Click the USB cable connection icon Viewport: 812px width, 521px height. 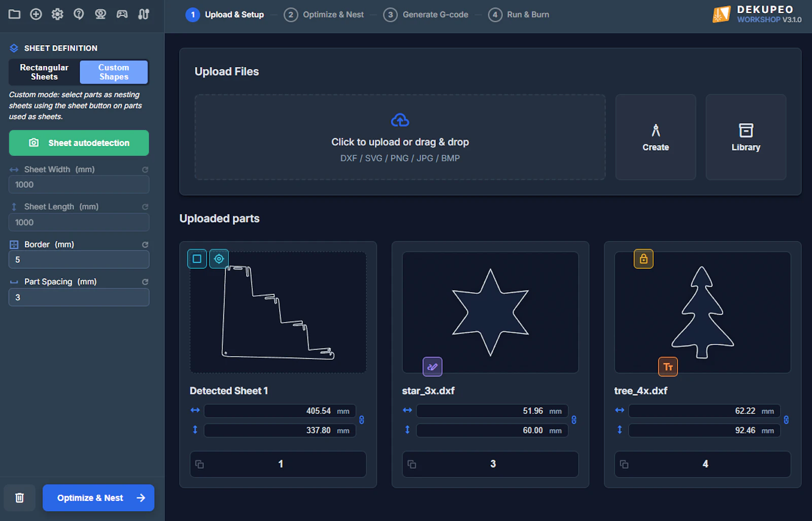click(x=144, y=14)
